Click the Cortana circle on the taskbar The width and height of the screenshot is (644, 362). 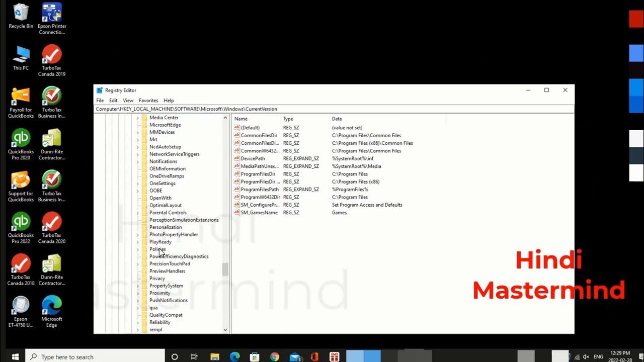(x=175, y=356)
